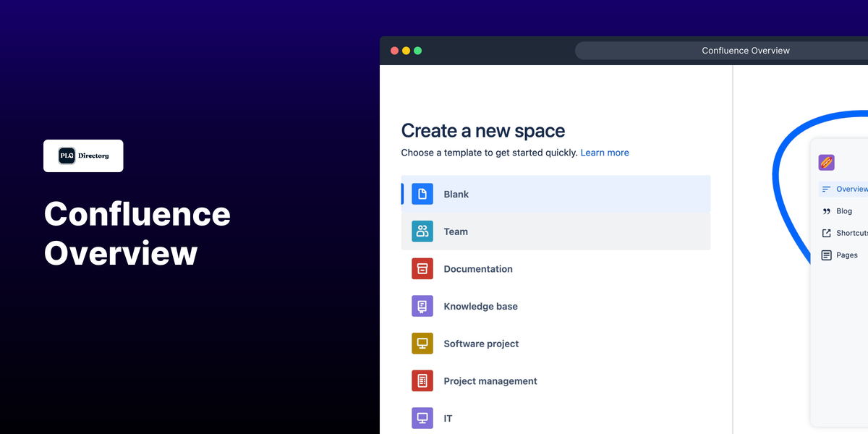Click the IT template monitor icon
868x434 pixels.
click(x=422, y=418)
